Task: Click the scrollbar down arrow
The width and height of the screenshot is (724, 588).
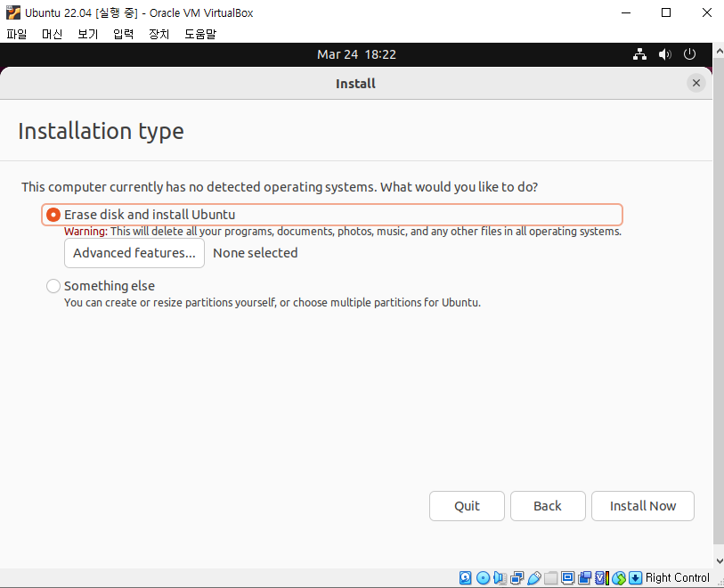Action: click(720, 560)
